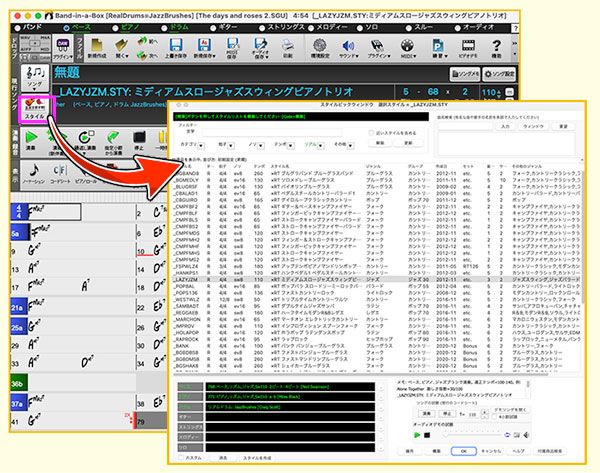
Task: Expand toolbar overflow chevron at right end
Action: coord(515,43)
